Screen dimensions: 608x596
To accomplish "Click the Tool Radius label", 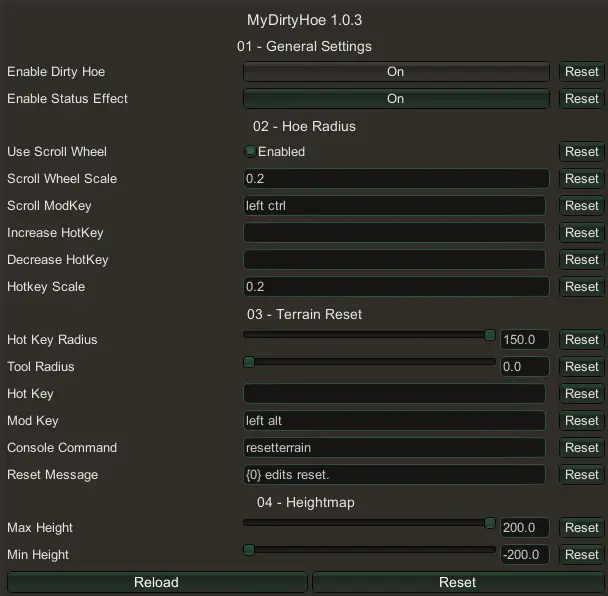I will coord(41,367).
